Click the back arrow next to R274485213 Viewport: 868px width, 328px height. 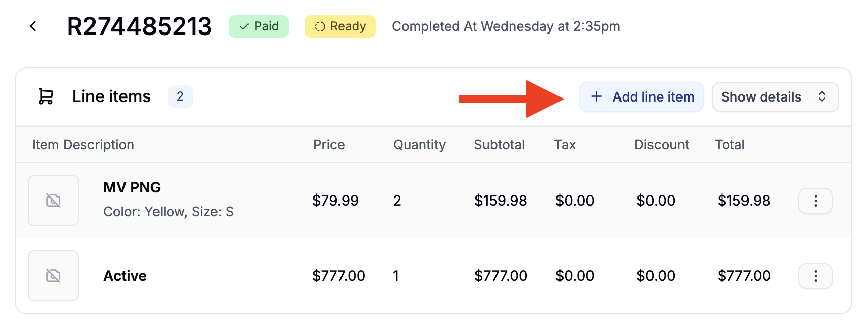[x=33, y=26]
